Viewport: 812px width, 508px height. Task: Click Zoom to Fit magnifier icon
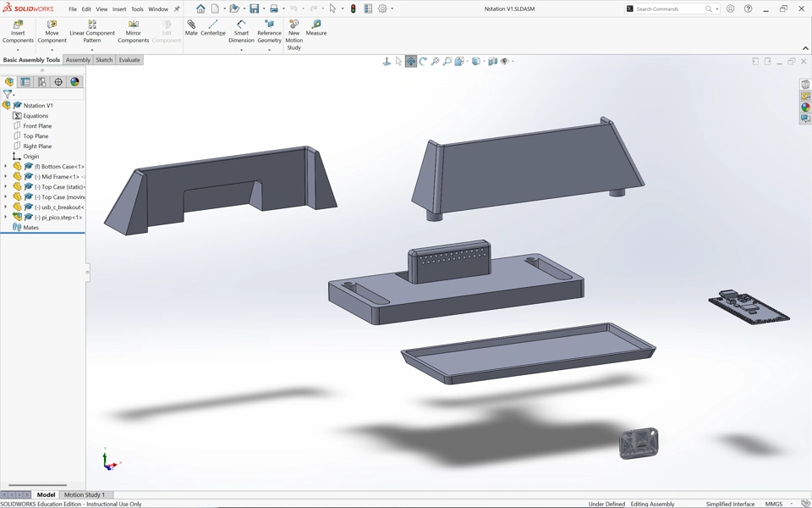(435, 61)
